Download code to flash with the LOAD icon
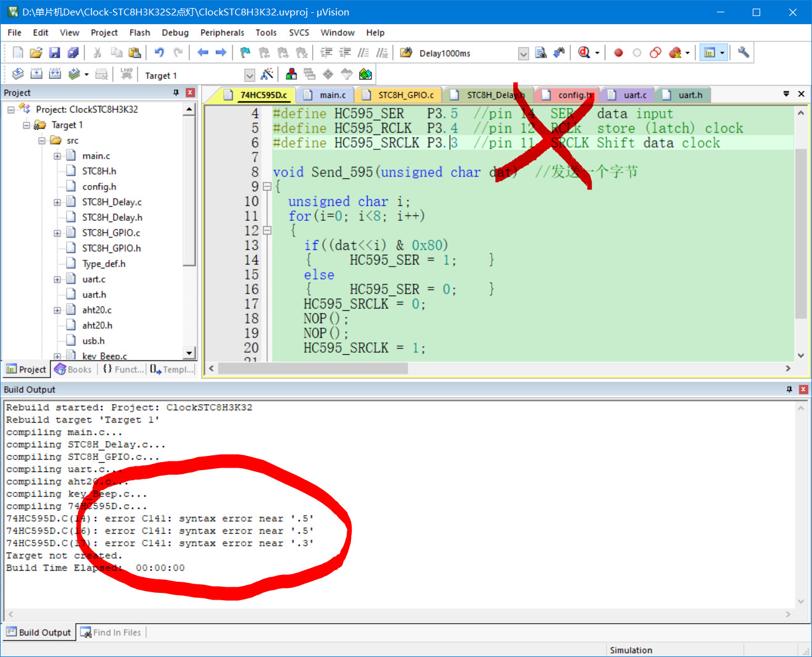The image size is (812, 657). pos(126,75)
